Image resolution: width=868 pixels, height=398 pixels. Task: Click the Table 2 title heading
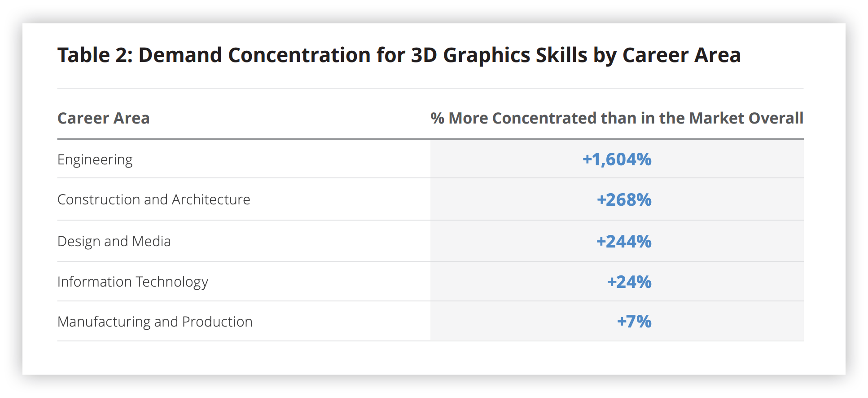tap(399, 56)
